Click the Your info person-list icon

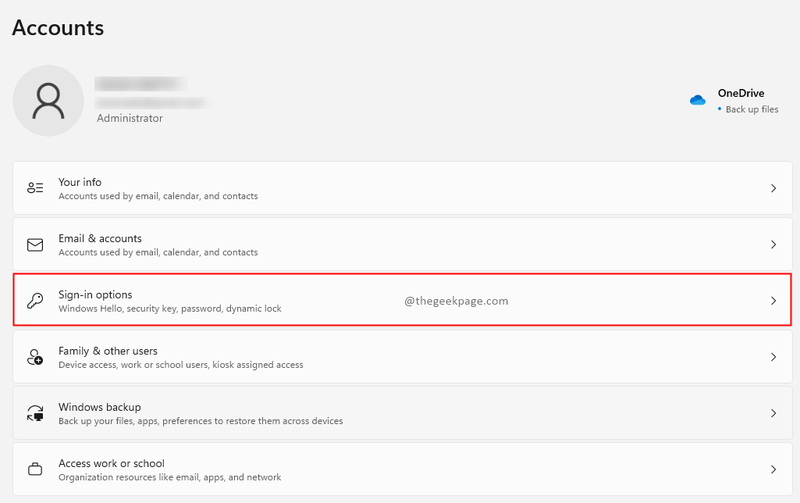[x=35, y=188]
